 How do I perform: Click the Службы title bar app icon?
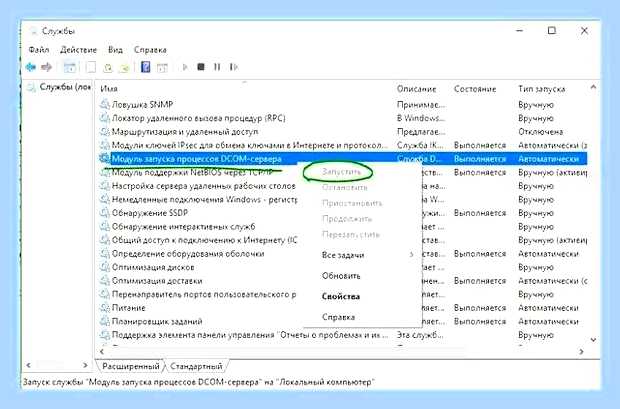[33, 31]
